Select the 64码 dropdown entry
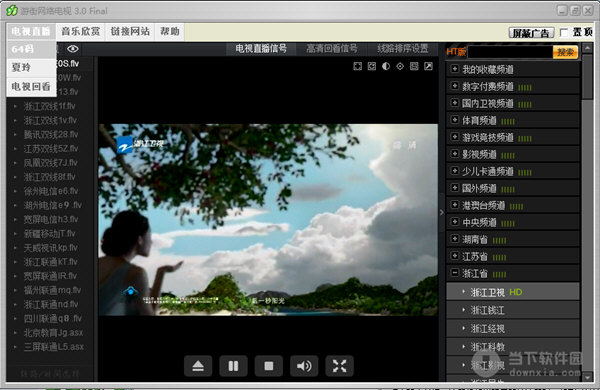Viewport: 600px width, 390px height. click(31, 49)
